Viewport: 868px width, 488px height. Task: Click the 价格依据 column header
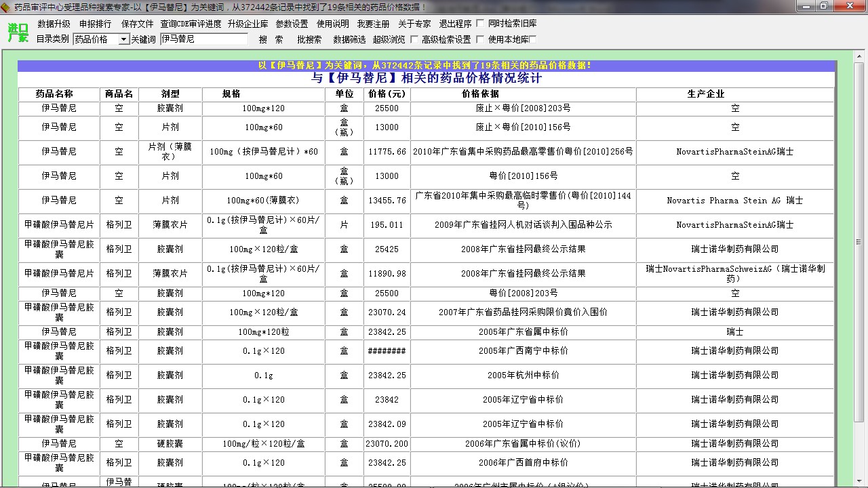coord(523,94)
